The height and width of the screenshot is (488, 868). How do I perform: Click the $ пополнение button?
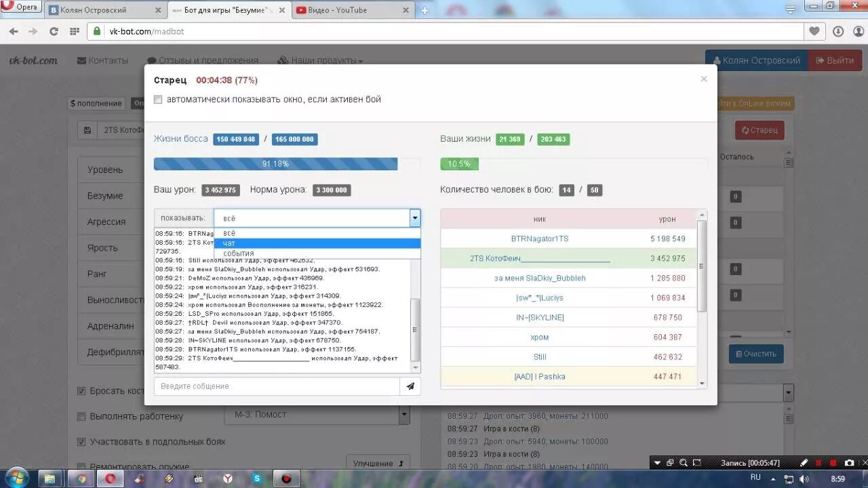(x=96, y=104)
